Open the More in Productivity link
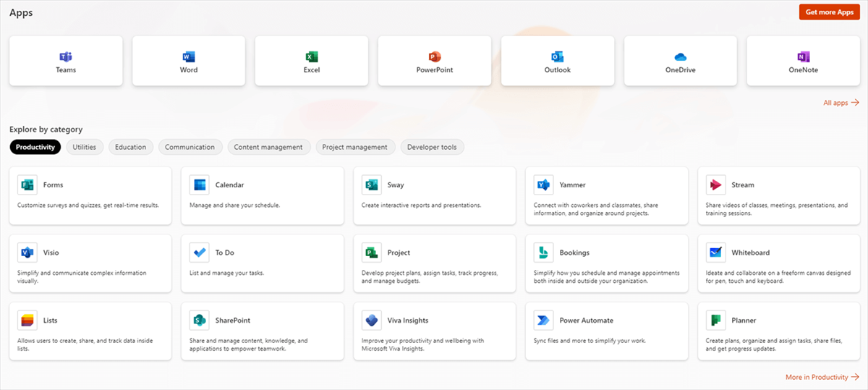This screenshot has width=868, height=390. 822,377
